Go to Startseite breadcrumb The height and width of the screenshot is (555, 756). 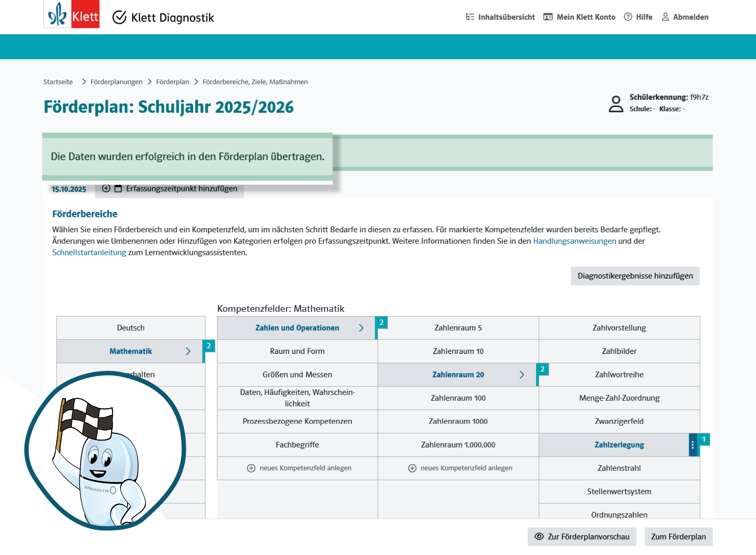coord(58,82)
